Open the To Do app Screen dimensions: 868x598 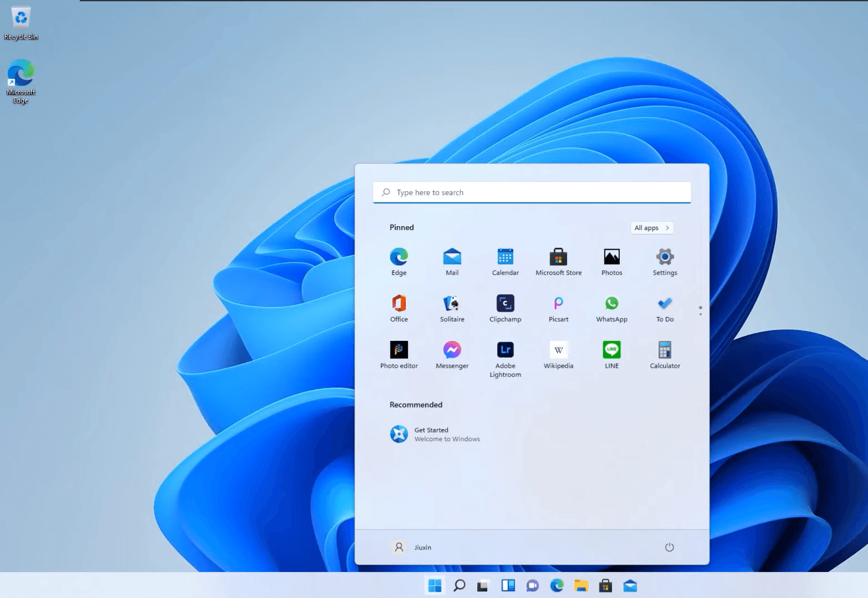(x=665, y=308)
